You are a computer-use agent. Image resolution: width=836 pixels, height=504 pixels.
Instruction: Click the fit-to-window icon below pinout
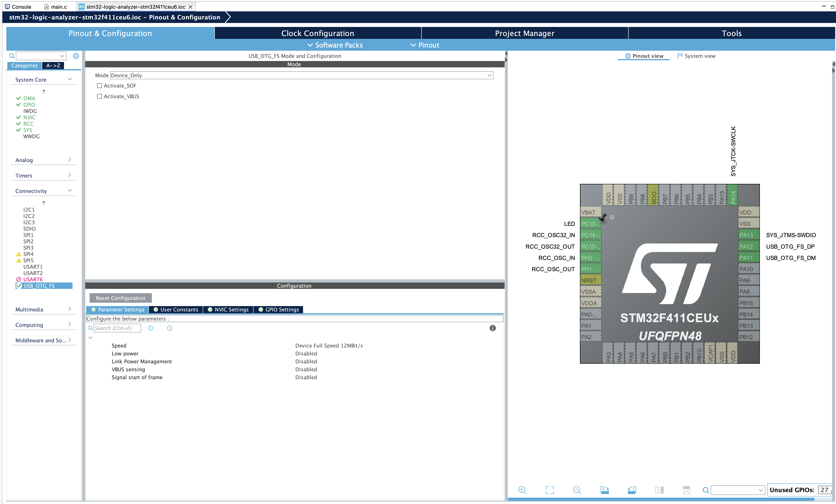pos(550,490)
